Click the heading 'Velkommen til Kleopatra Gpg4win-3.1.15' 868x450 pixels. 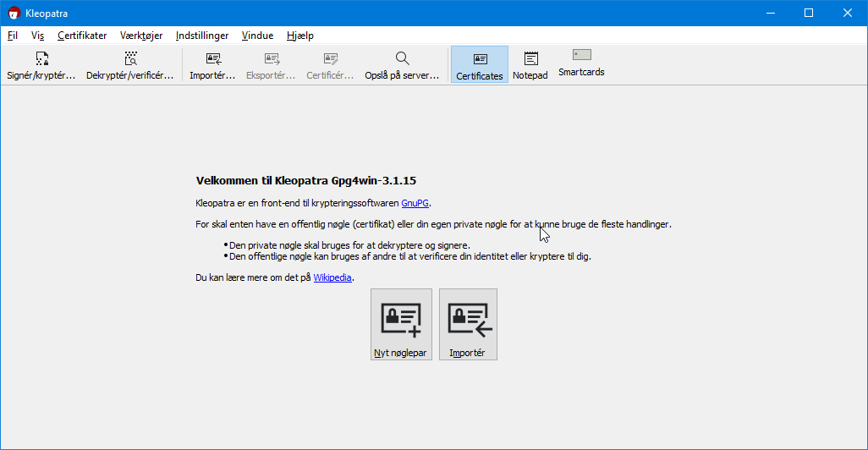point(306,180)
